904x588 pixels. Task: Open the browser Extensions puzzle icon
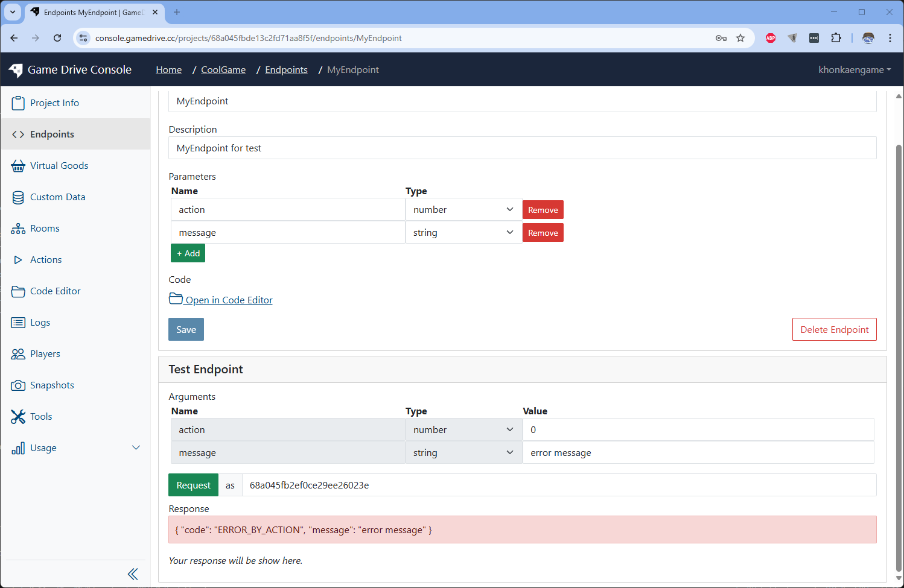click(x=836, y=38)
